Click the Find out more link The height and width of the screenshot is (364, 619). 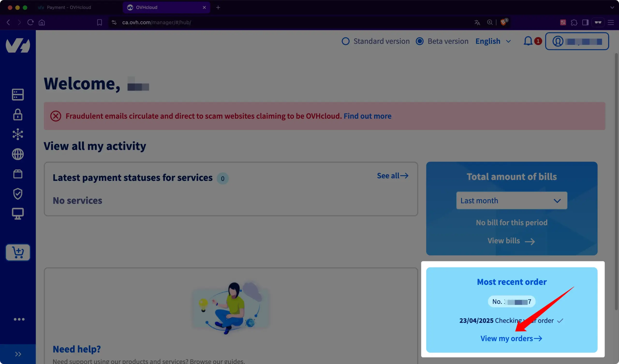click(x=368, y=116)
